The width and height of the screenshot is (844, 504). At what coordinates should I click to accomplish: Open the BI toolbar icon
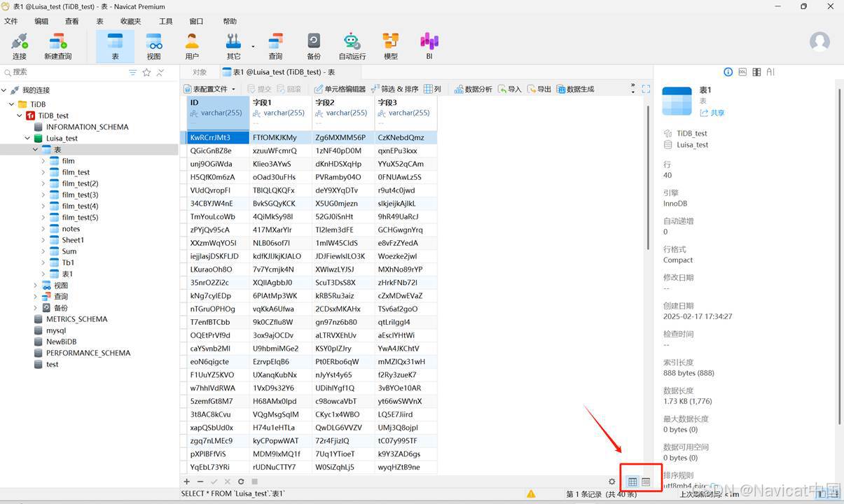[429, 46]
